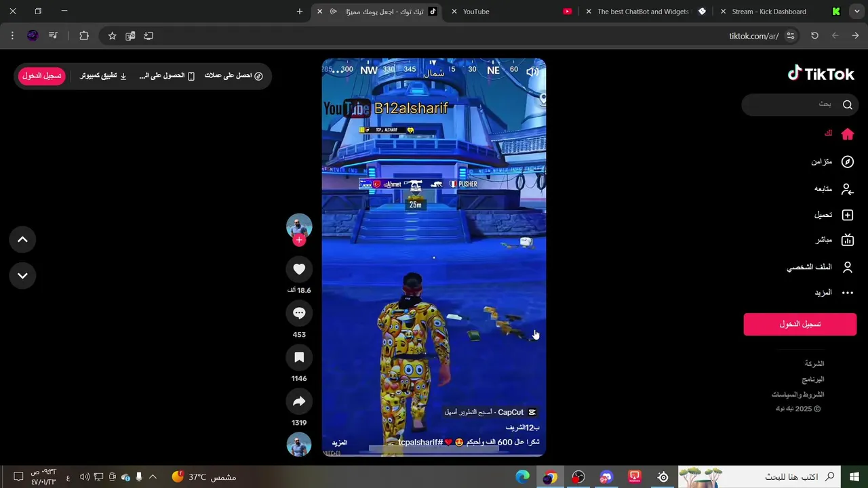Image resolution: width=868 pixels, height=488 pixels.
Task: Like the video with the heart icon
Action: 299,269
